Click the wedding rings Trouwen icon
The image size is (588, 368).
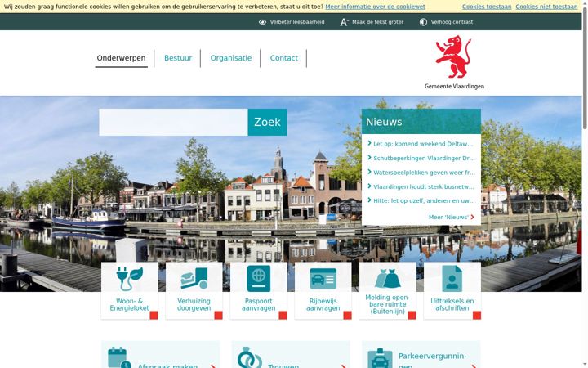249,357
